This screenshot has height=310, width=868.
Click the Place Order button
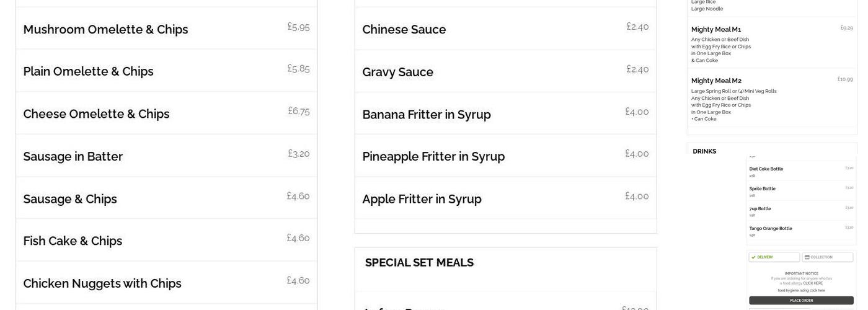coord(801,300)
